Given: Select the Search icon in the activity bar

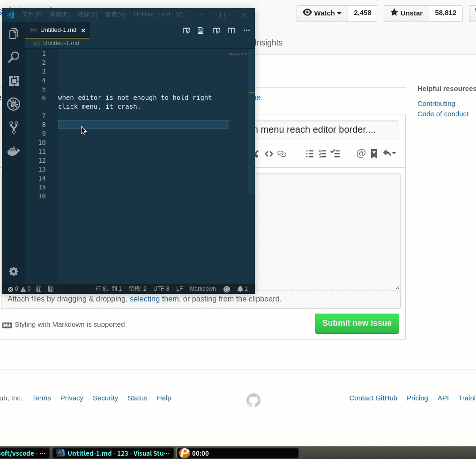Looking at the screenshot, I should [x=13, y=57].
